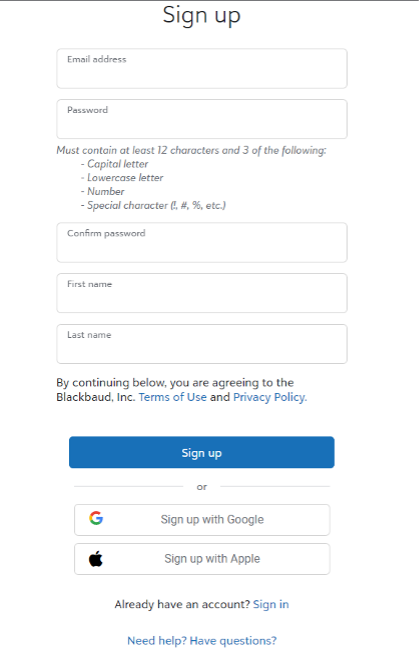Click into the Confirm password field

202,242
